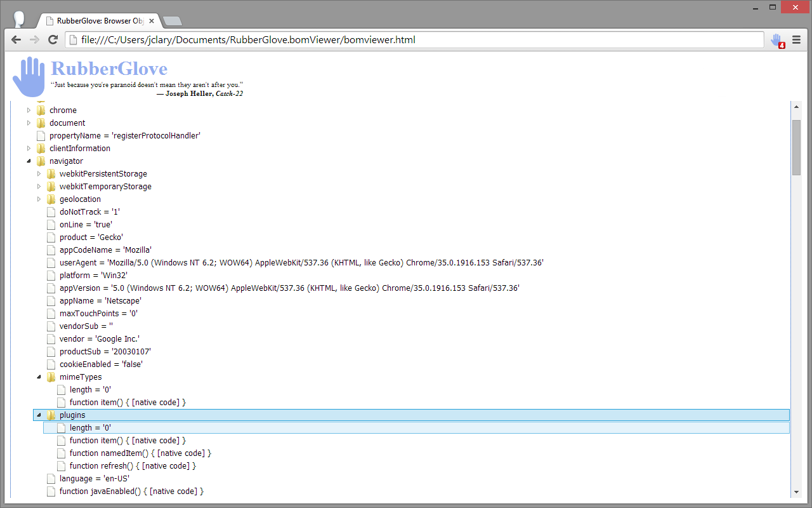Minimize the Chrome window
This screenshot has width=812, height=508.
click(x=755, y=8)
